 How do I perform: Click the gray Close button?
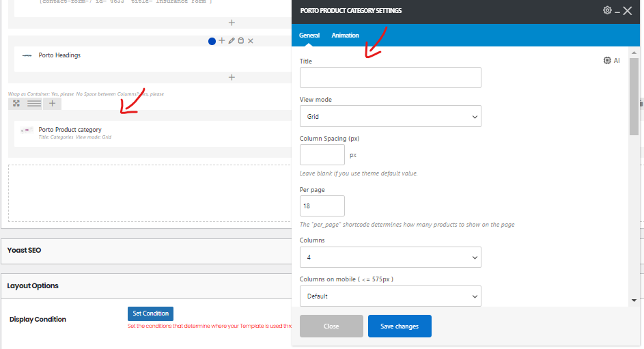pos(331,326)
